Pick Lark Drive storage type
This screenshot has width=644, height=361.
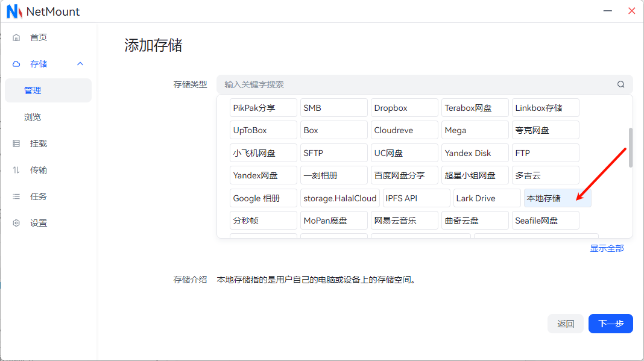pyautogui.click(x=487, y=198)
